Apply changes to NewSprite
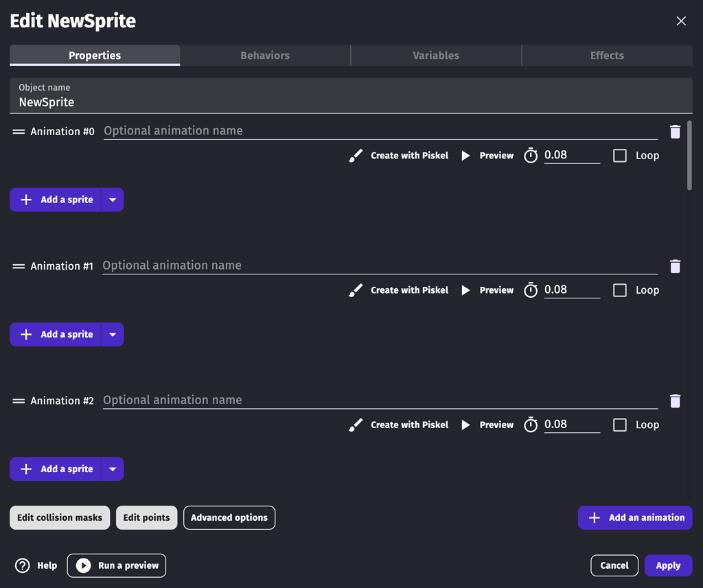The height and width of the screenshot is (588, 703). (668, 565)
